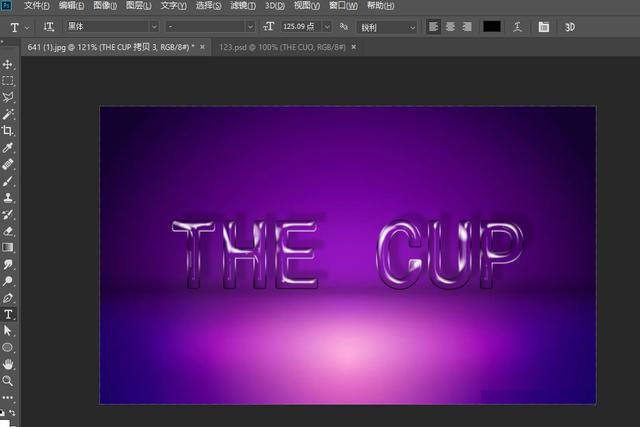The image size is (640, 427).
Task: Open the font style dropdown
Action: pos(210,27)
